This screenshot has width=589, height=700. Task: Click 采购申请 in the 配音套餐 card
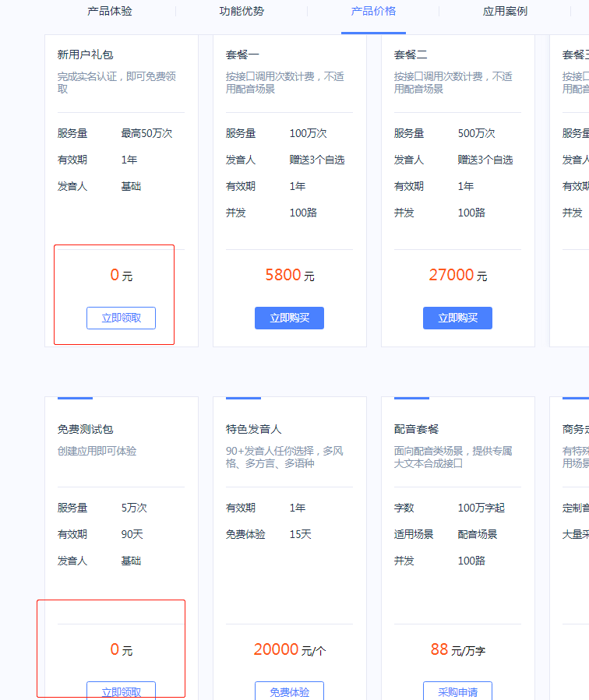point(457,691)
